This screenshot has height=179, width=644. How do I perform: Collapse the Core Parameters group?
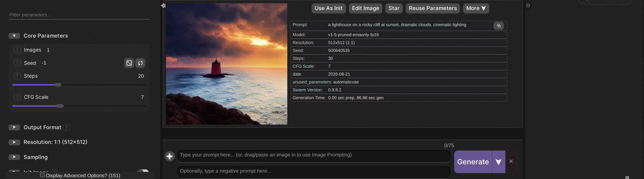14,36
